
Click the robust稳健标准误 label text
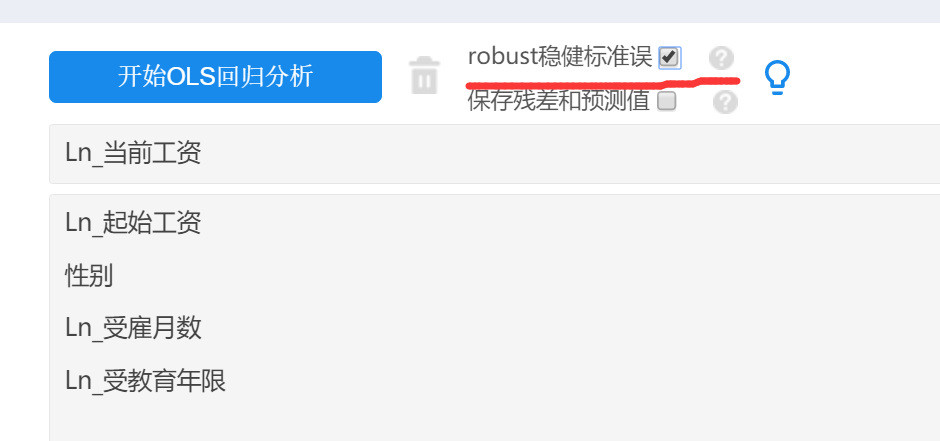click(x=560, y=57)
